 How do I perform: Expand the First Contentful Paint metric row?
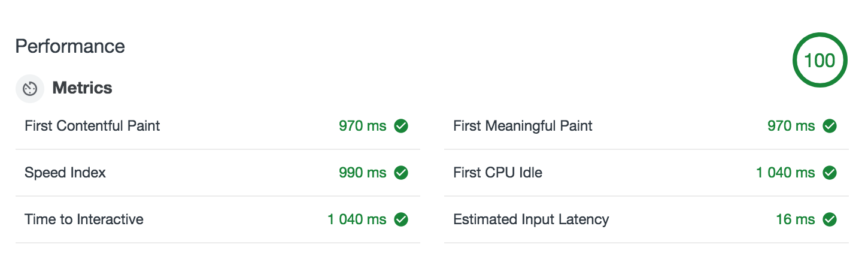pyautogui.click(x=93, y=126)
